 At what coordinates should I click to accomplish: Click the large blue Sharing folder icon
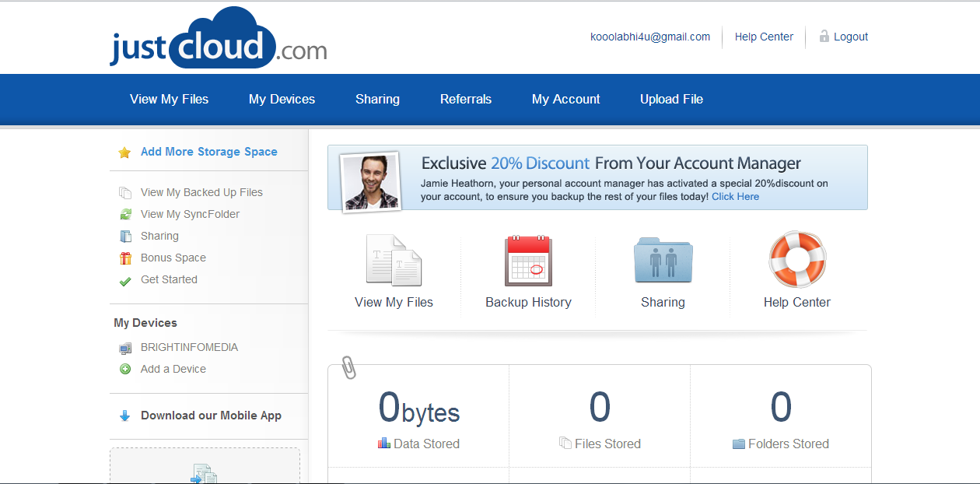(663, 261)
